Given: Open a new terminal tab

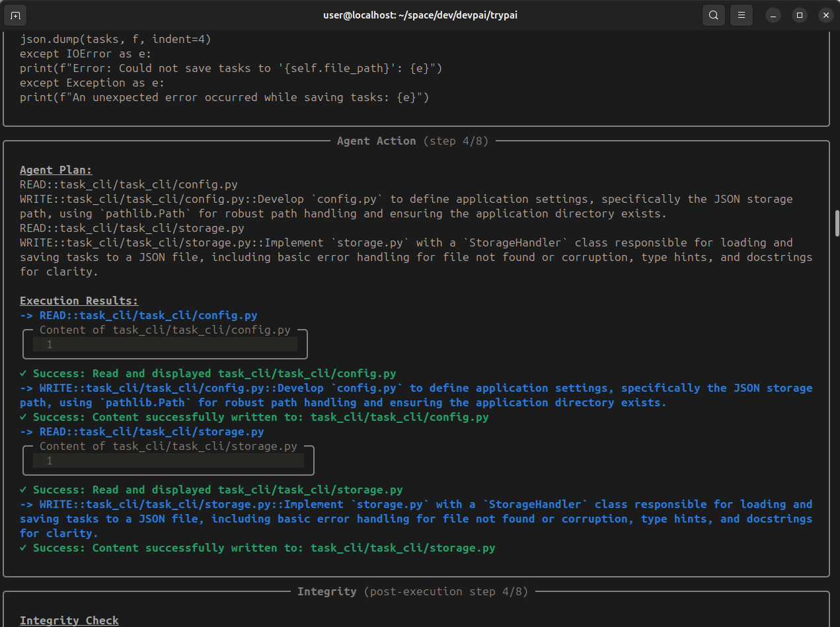Looking at the screenshot, I should 16,15.
